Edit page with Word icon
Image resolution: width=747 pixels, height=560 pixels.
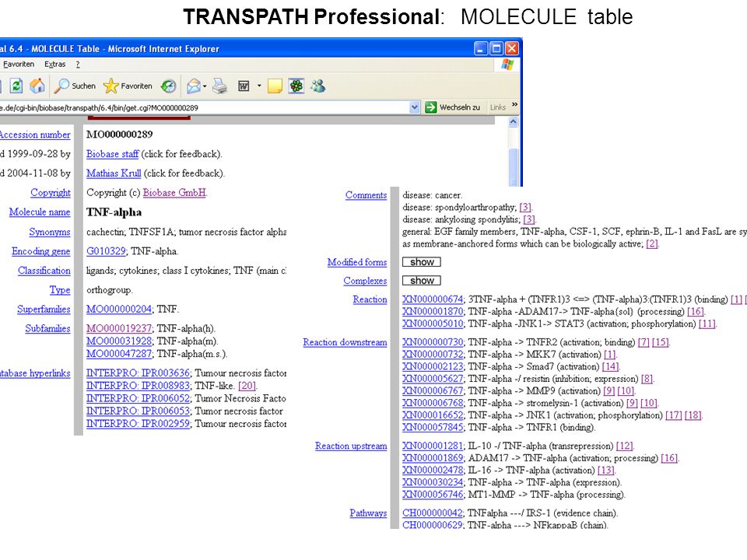[244, 86]
